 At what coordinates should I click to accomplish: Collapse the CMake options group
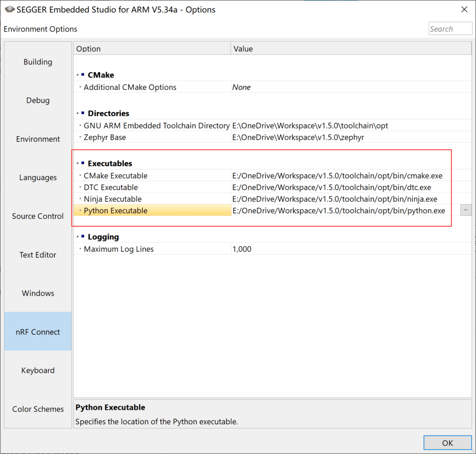(78, 75)
